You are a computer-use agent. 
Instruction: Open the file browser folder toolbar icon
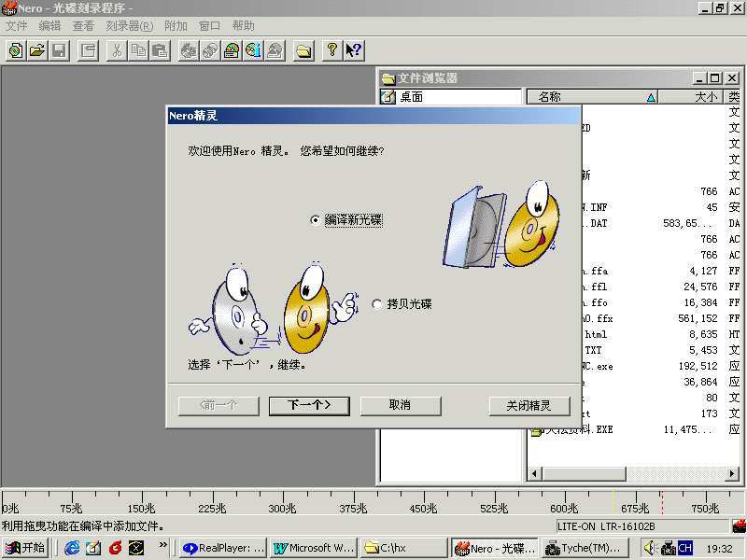tap(303, 50)
